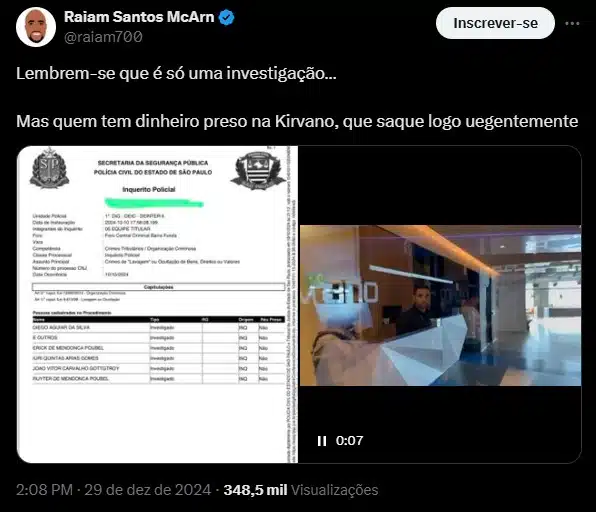Click the blue verified badge
This screenshot has width=596, height=512.
(x=227, y=17)
